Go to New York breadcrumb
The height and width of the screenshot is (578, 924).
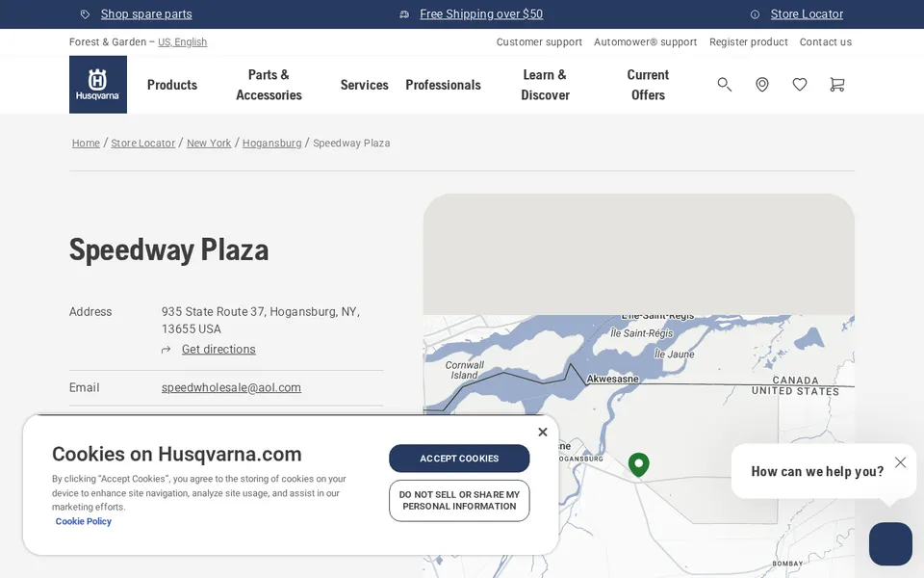point(209,143)
